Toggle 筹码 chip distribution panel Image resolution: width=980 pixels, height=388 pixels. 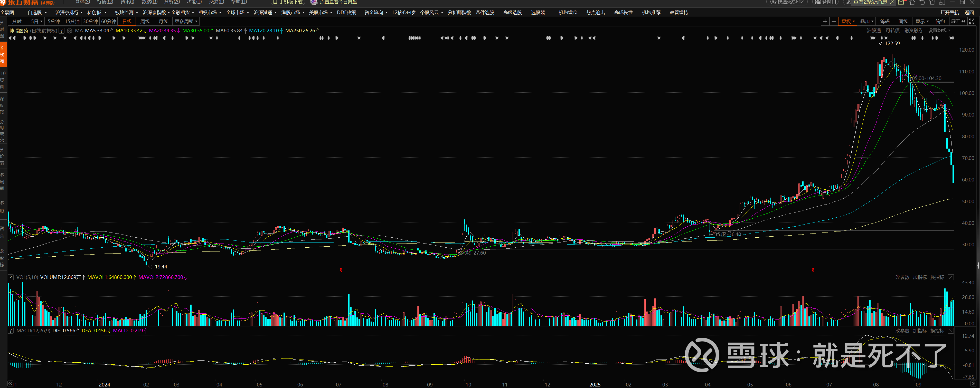[885, 21]
